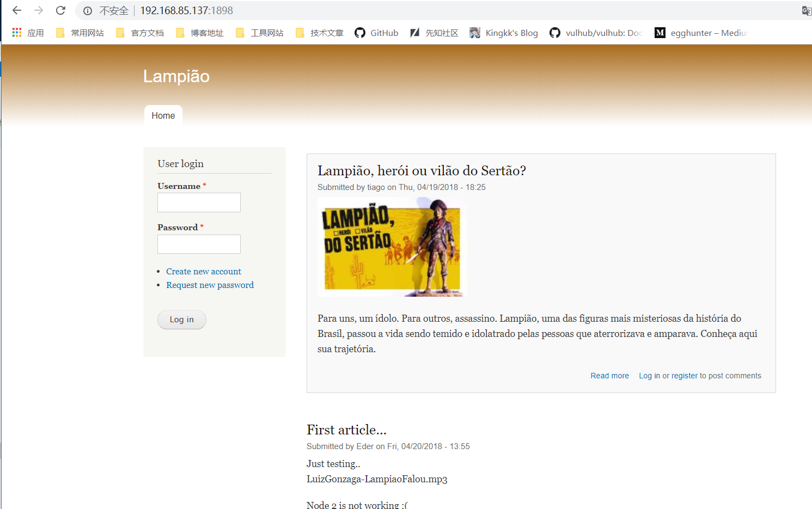This screenshot has width=812, height=509.
Task: Click the text Node 2 is not working
Action: click(x=357, y=505)
